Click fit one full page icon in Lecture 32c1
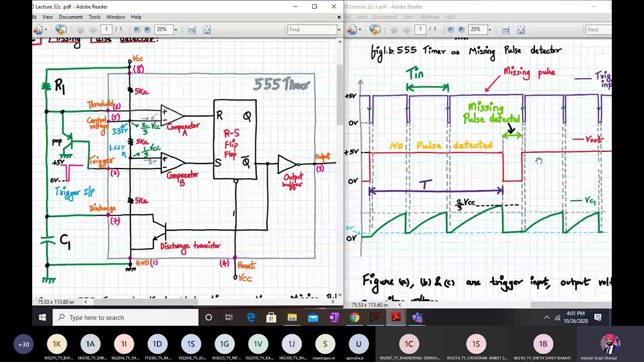This screenshot has height=362, width=644. (521, 30)
